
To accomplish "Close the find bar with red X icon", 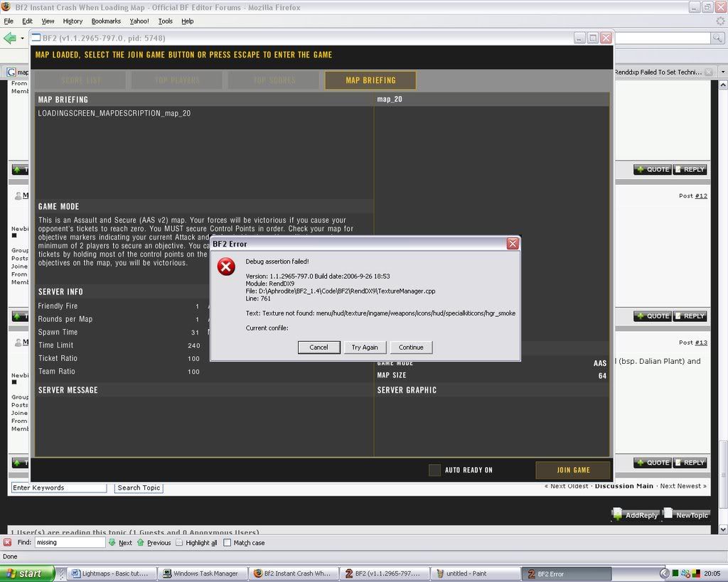I will click(x=7, y=542).
